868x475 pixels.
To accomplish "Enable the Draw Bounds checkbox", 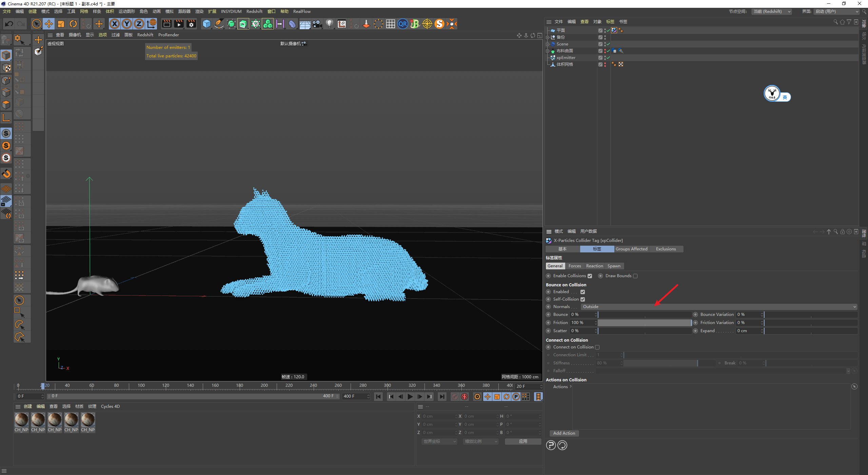I will click(x=635, y=276).
